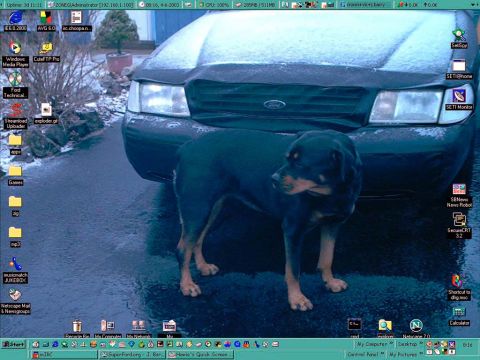This screenshot has width=480, height=360.
Task: Launch AVG 6.0 antivirus icon
Action: coord(46,21)
